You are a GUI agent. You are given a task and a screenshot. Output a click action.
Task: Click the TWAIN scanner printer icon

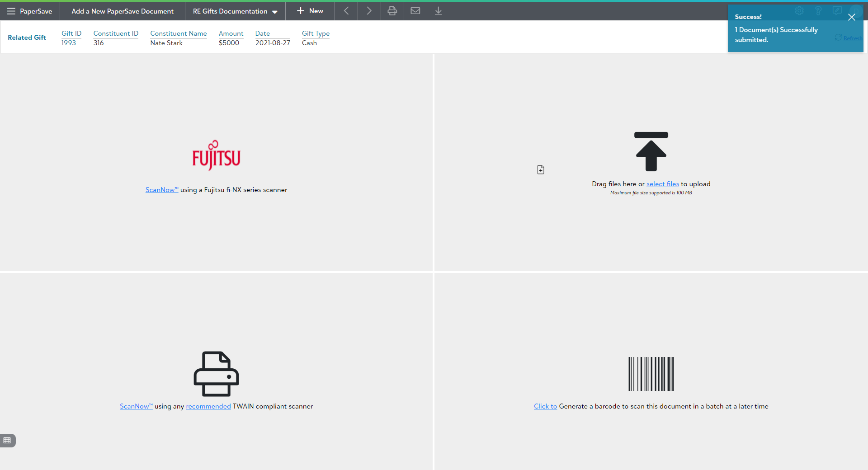[x=216, y=374]
